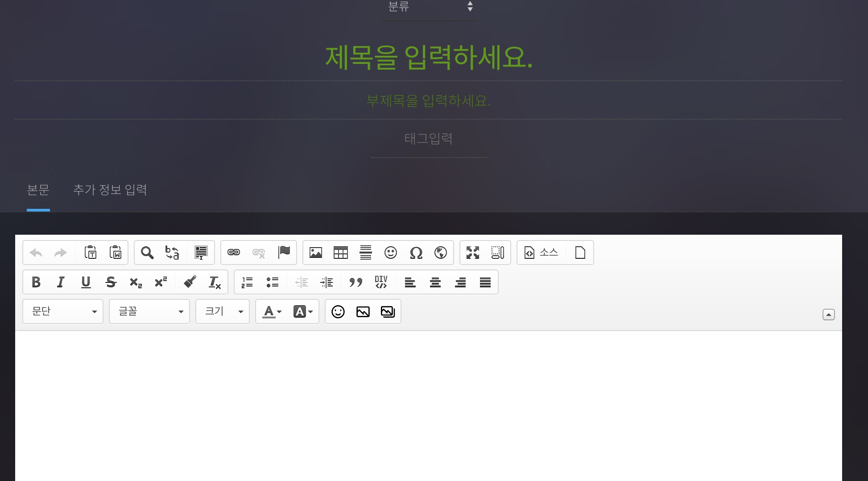Toggle Subscript formatting
Viewport: 868px width, 481px height.
click(136, 282)
